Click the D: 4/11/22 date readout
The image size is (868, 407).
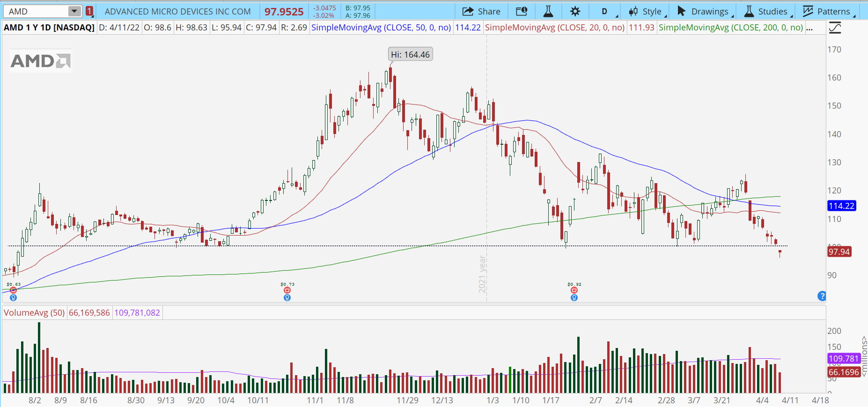tap(119, 28)
